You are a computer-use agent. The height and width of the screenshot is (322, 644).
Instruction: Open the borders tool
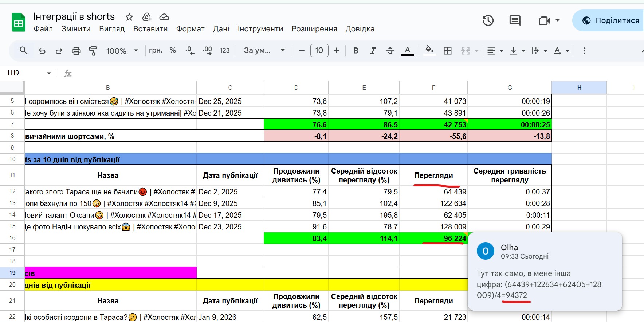coord(448,51)
